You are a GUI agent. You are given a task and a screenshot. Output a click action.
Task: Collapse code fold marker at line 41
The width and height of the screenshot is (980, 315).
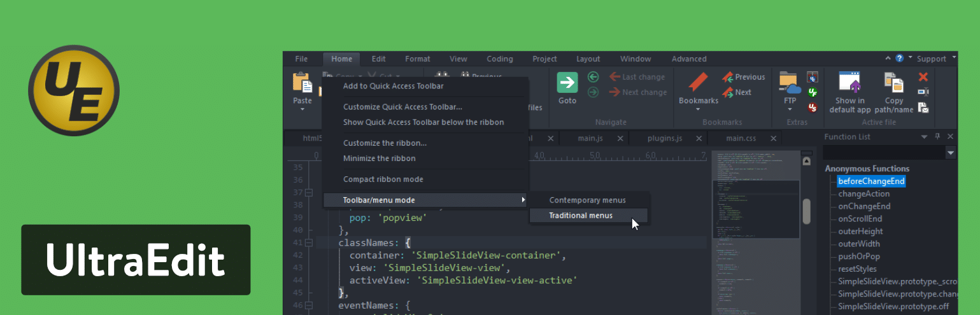point(309,242)
